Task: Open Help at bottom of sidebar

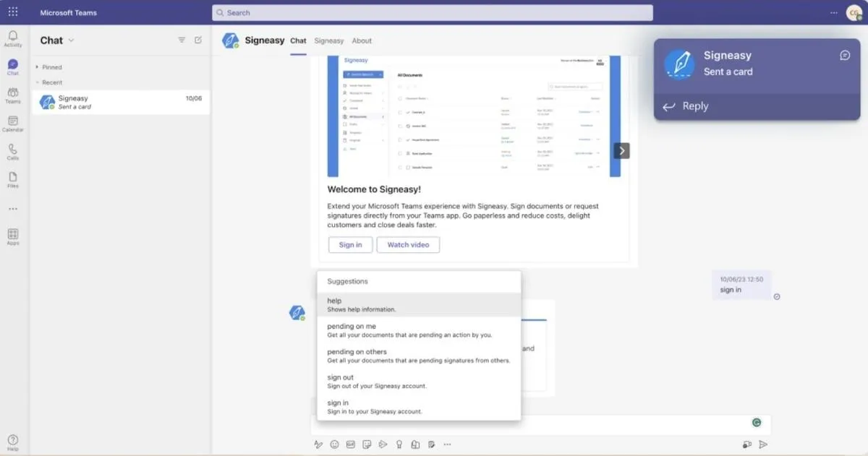Action: coord(13,442)
